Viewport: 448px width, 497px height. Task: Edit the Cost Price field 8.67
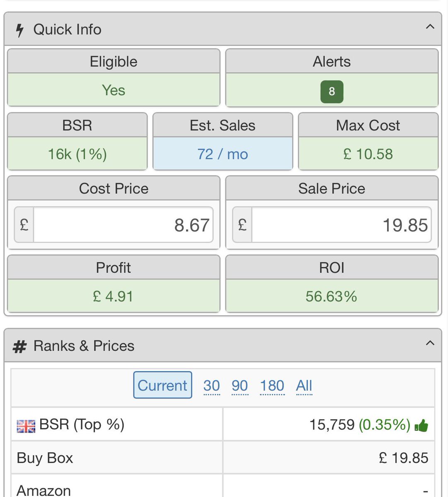tap(124, 225)
